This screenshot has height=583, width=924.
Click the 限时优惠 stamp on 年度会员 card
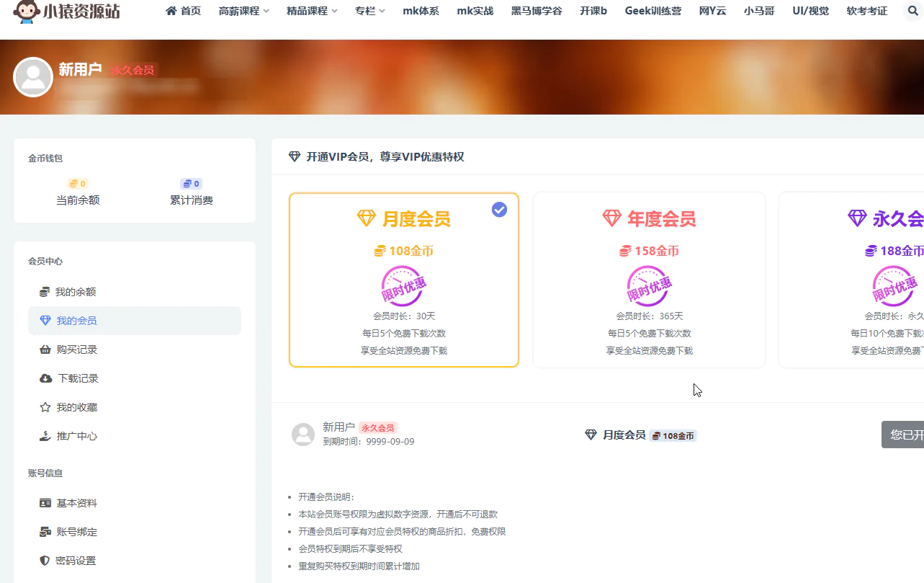pyautogui.click(x=648, y=286)
